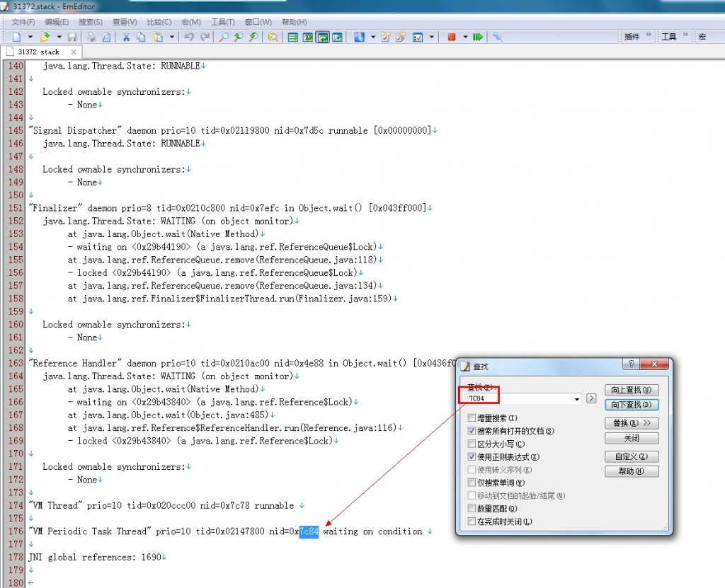Click the 向下查找 button
This screenshot has height=588, width=725.
pos(632,405)
